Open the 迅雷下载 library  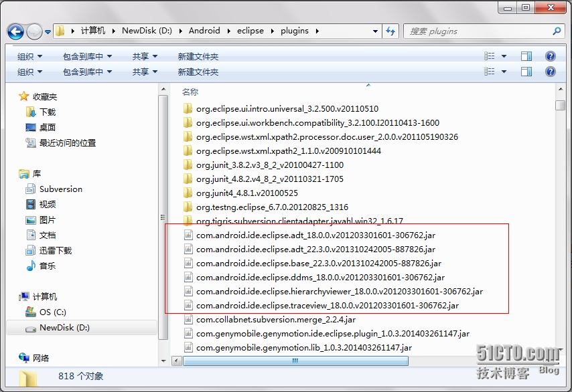(x=56, y=250)
